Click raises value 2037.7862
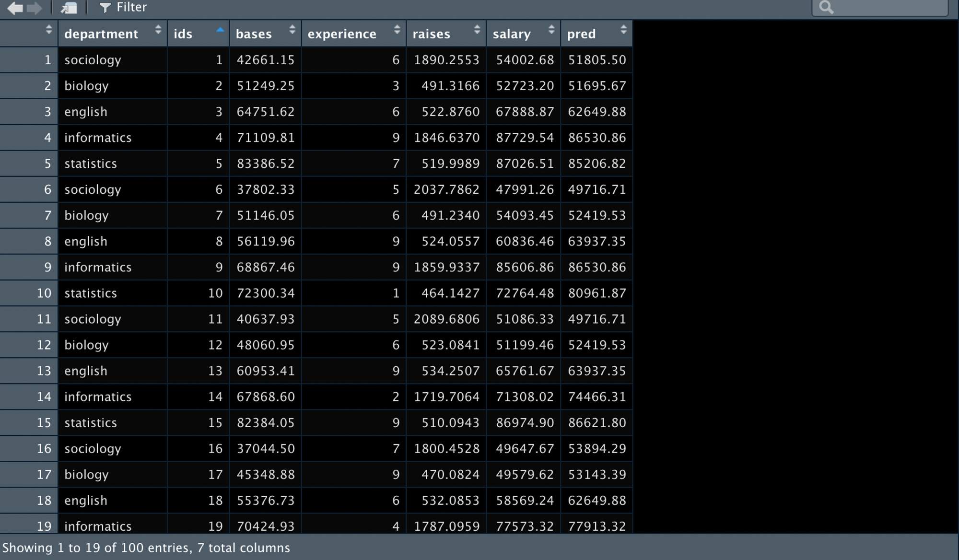The width and height of the screenshot is (959, 560). coord(446,189)
